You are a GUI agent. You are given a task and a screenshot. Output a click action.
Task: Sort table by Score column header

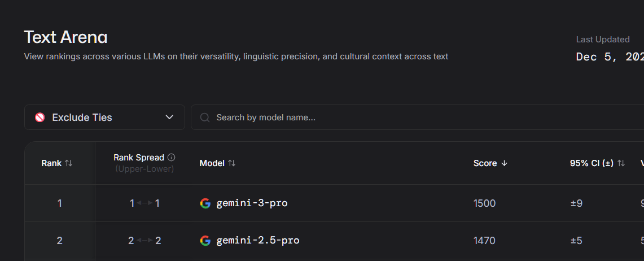(x=485, y=163)
